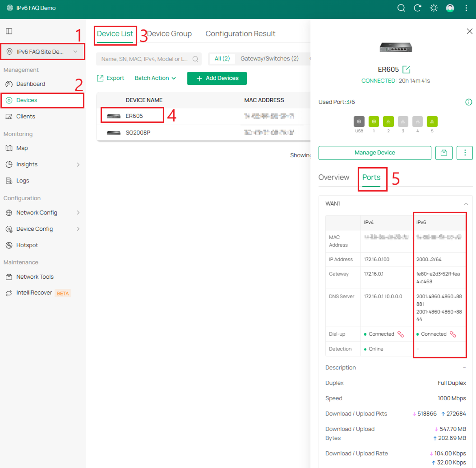
Task: Toggle the light/dark theme sun icon
Action: click(434, 8)
